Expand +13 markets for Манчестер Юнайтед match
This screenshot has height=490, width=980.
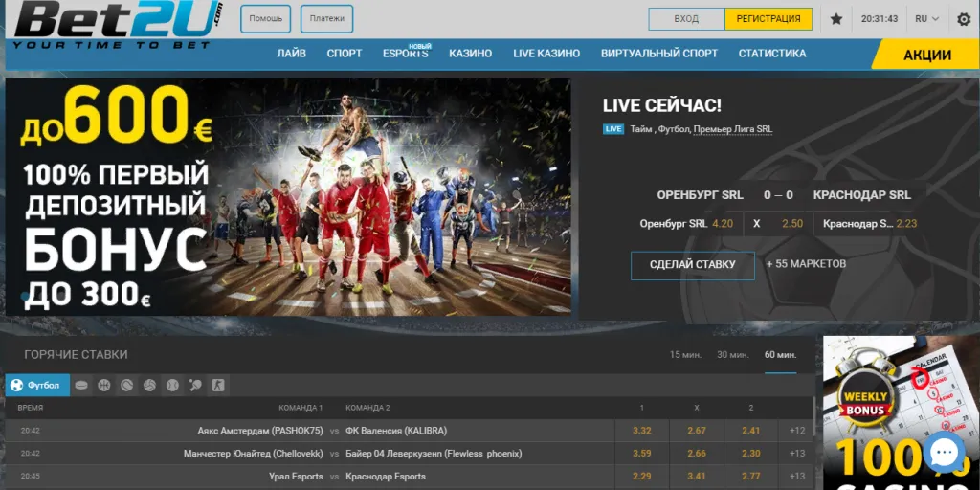click(x=797, y=453)
